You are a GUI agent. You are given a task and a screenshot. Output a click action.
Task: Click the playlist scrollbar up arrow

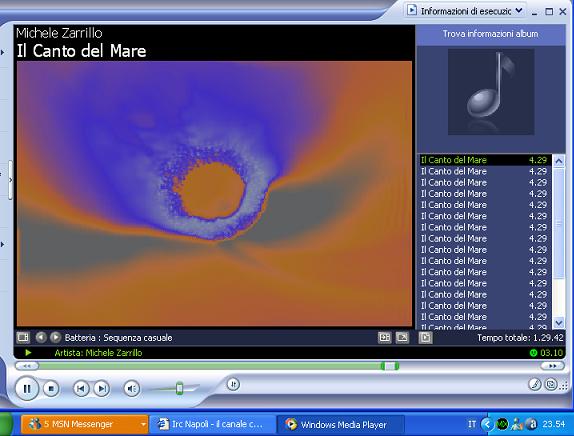[559, 161]
